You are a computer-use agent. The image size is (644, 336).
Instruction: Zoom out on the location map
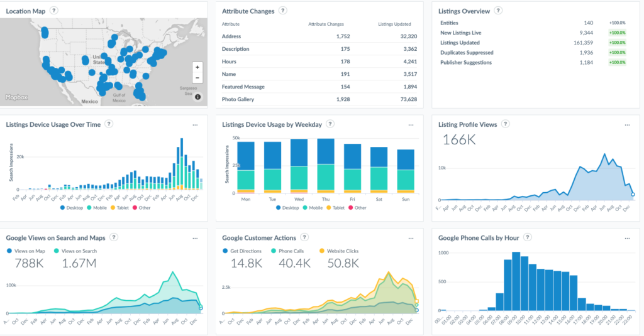click(197, 78)
